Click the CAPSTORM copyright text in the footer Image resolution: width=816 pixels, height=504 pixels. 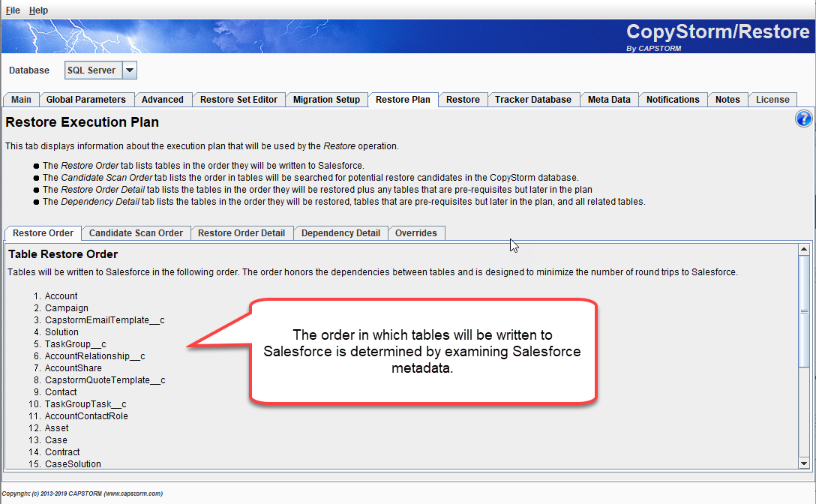tap(82, 493)
